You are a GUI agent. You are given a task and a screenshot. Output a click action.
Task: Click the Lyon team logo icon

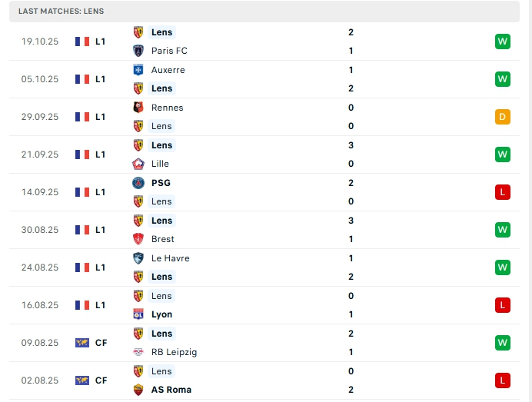click(138, 314)
